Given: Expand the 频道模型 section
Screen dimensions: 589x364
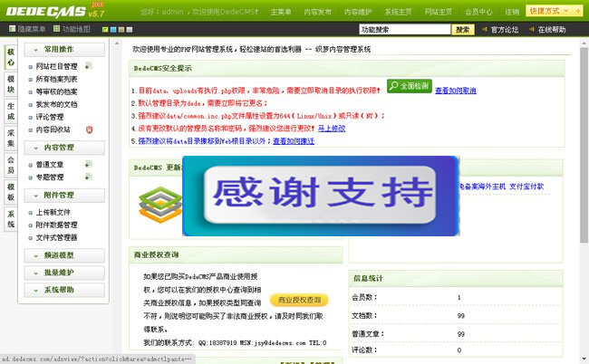Looking at the screenshot, I should [64, 255].
